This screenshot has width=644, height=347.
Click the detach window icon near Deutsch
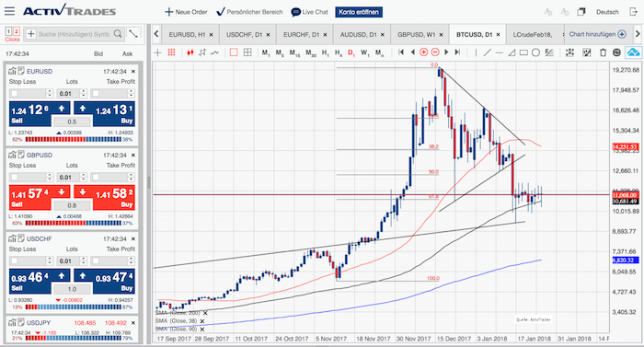[581, 12]
